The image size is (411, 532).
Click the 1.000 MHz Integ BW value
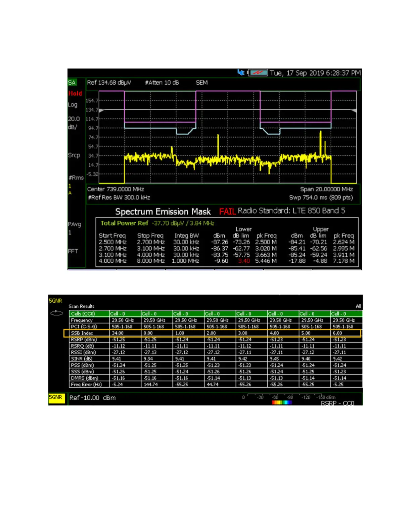click(x=186, y=261)
